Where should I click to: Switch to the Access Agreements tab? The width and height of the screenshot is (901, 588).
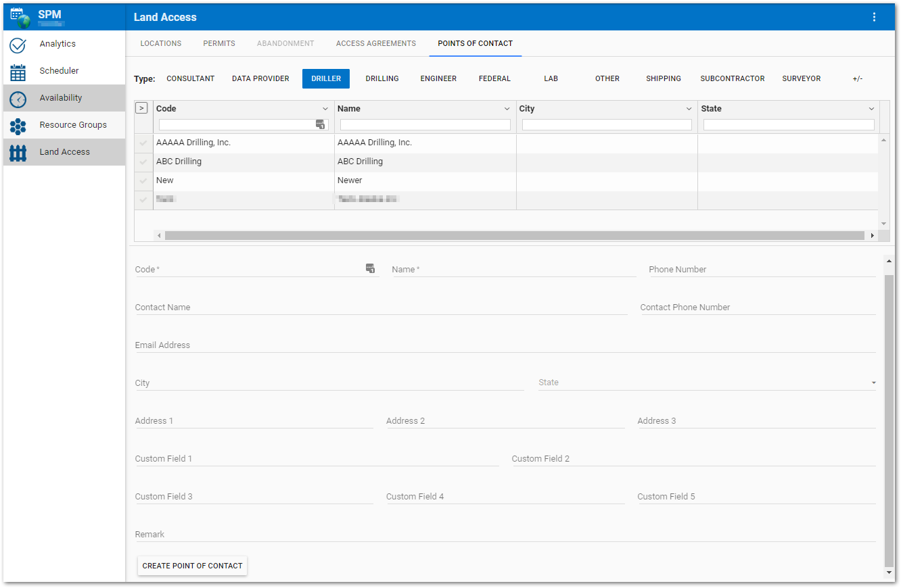pos(375,43)
